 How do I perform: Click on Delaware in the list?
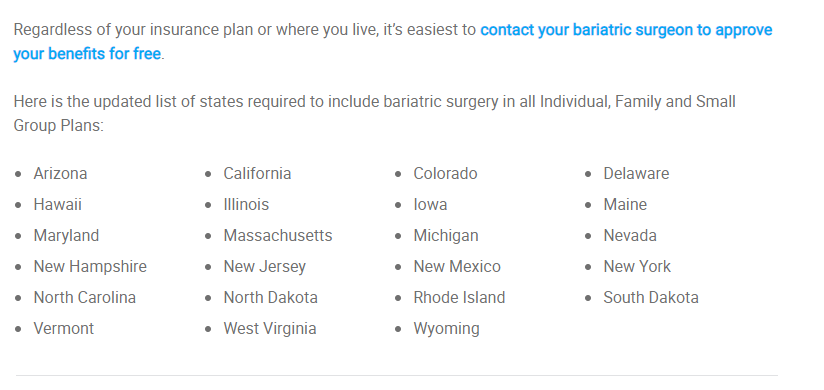(636, 173)
